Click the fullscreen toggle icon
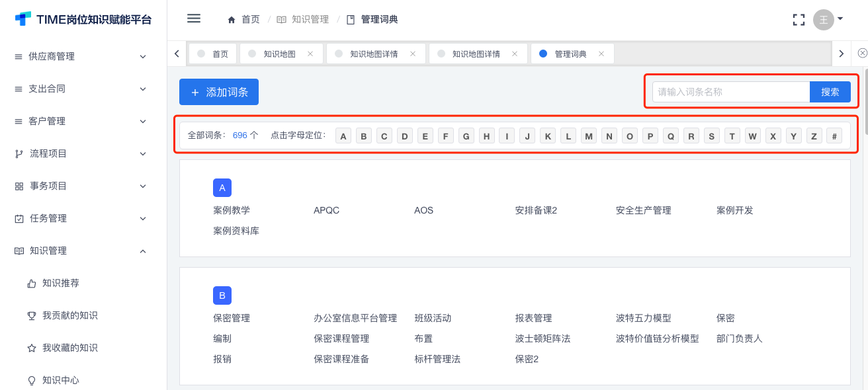 799,20
